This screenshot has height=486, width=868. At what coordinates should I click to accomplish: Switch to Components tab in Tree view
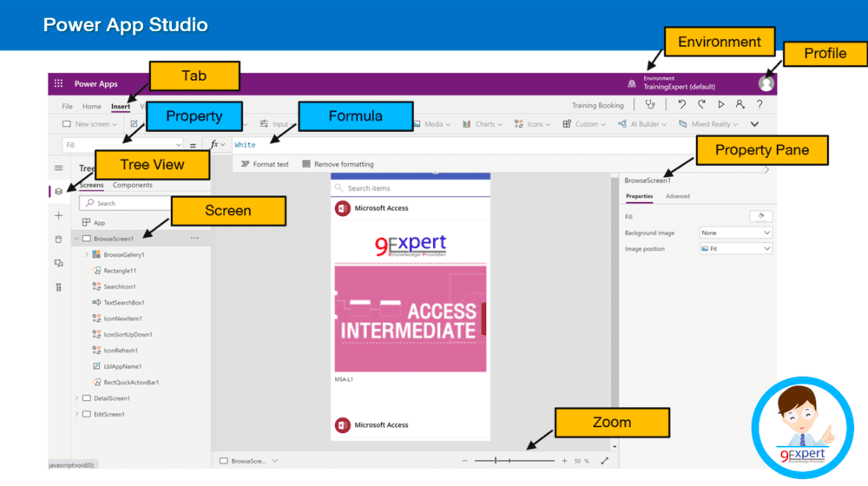[x=132, y=185]
